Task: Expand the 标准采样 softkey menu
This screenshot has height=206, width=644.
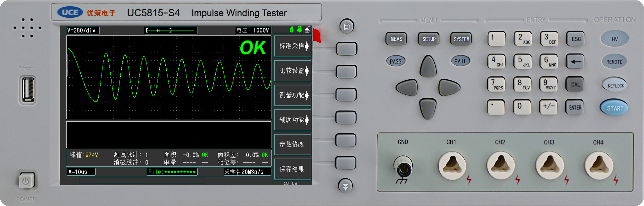Action: 293,46
